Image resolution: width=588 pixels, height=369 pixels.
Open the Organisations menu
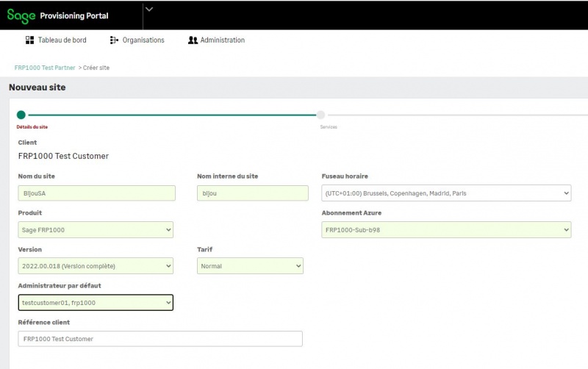click(137, 40)
